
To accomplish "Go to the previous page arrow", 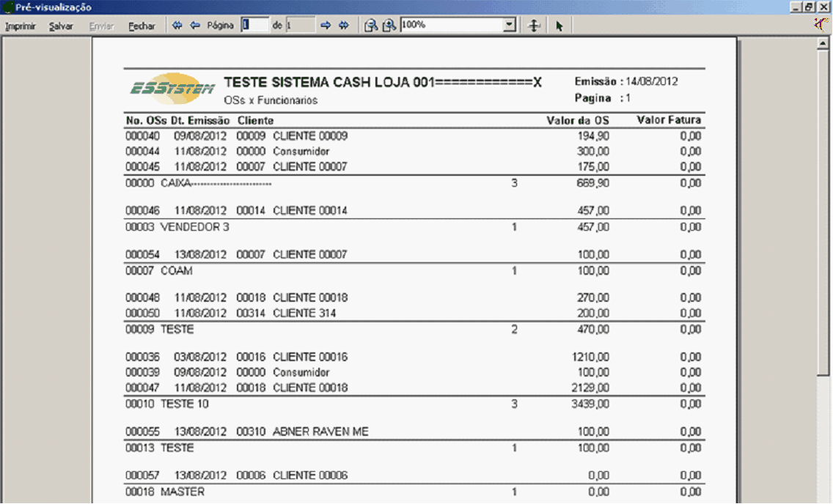I will [195, 26].
